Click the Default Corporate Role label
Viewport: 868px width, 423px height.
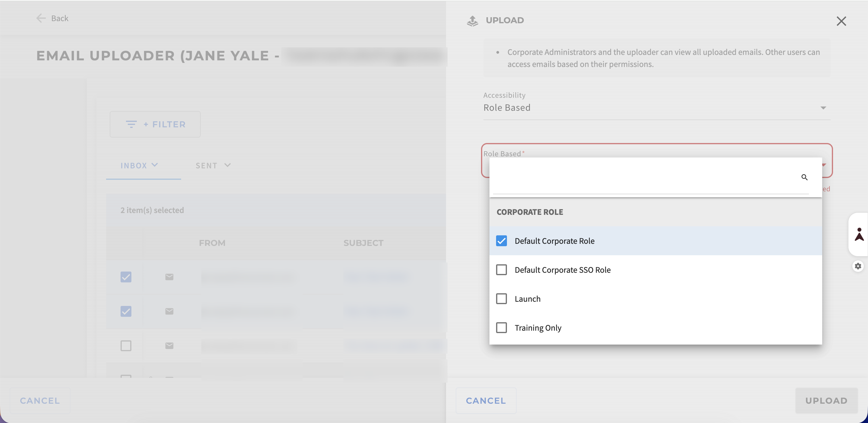[x=554, y=241]
